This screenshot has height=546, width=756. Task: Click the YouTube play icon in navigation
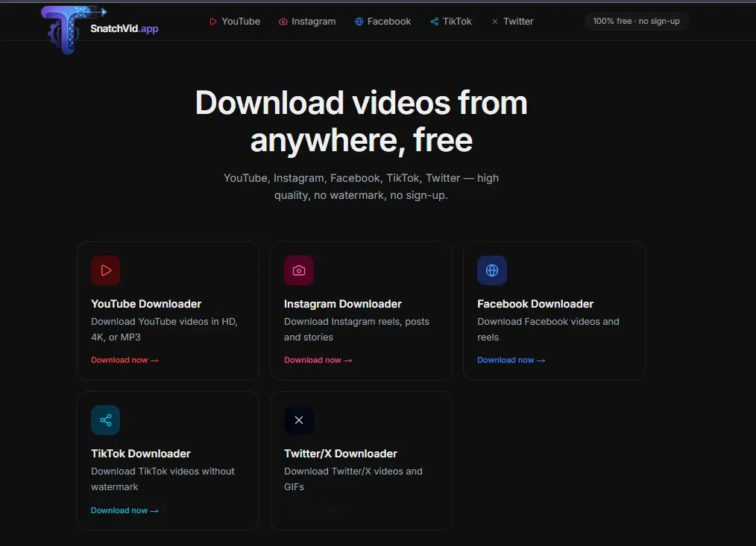213,21
